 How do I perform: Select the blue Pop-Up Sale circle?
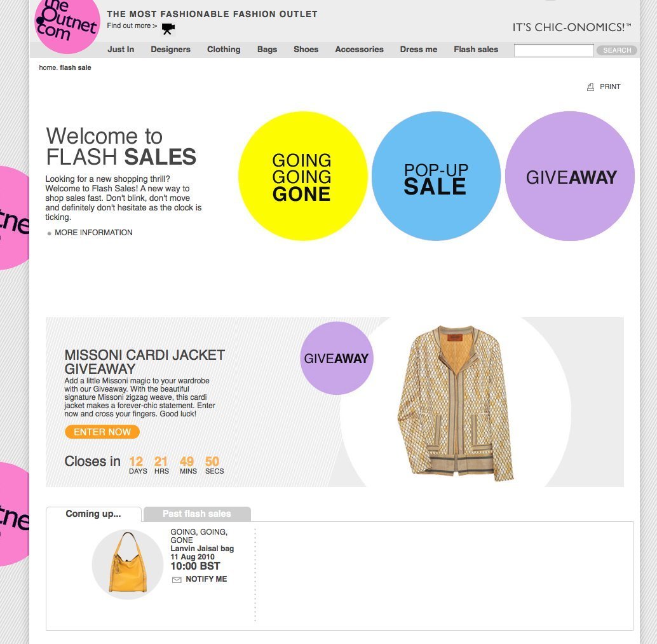436,176
